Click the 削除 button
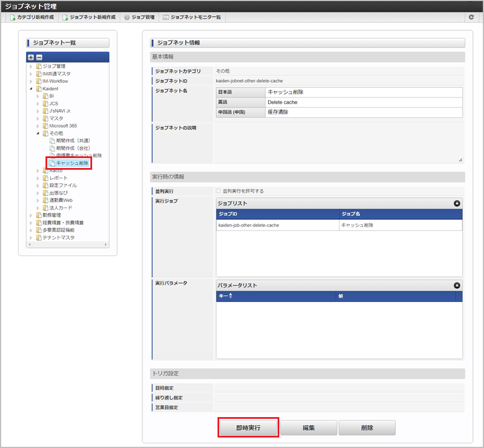This screenshot has width=484, height=448. pyautogui.click(x=367, y=428)
